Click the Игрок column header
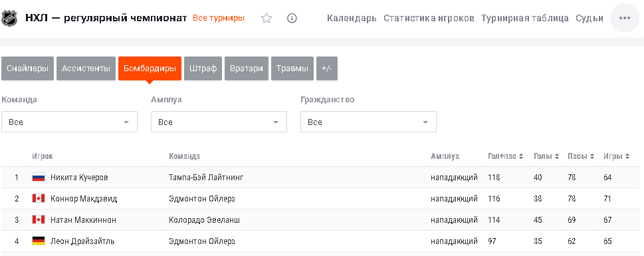This screenshot has height=256, width=644. [x=43, y=156]
